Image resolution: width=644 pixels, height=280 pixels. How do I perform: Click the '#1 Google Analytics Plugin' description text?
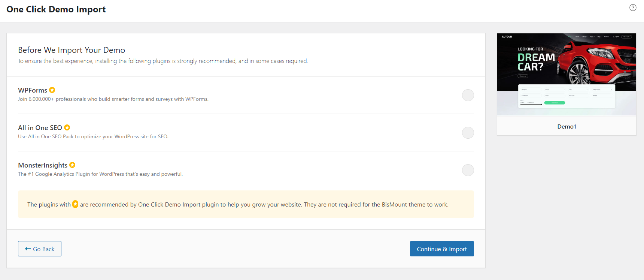click(x=100, y=174)
